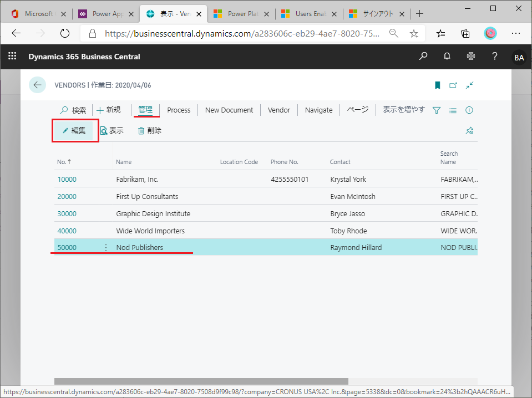Open the browser profile donut avatar
The height and width of the screenshot is (398, 532).
pyautogui.click(x=490, y=33)
